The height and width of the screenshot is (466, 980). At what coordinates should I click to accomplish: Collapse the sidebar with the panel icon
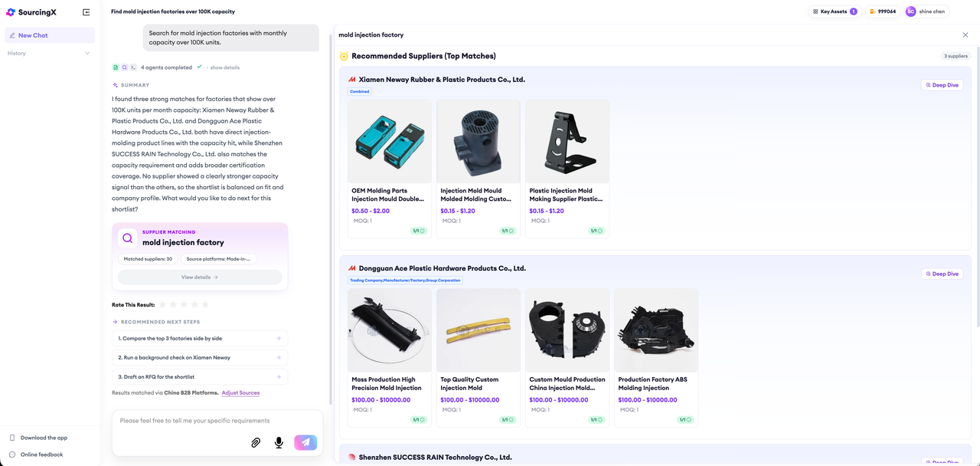[86, 12]
